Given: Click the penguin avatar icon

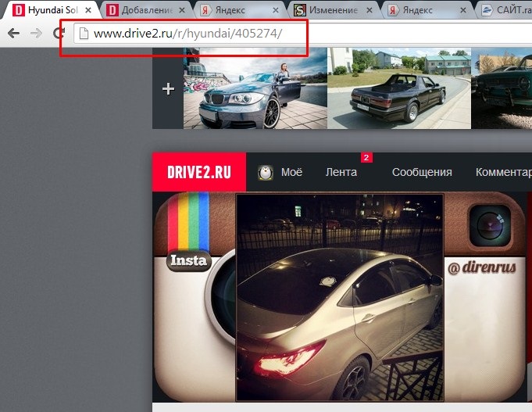Looking at the screenshot, I should [x=266, y=173].
